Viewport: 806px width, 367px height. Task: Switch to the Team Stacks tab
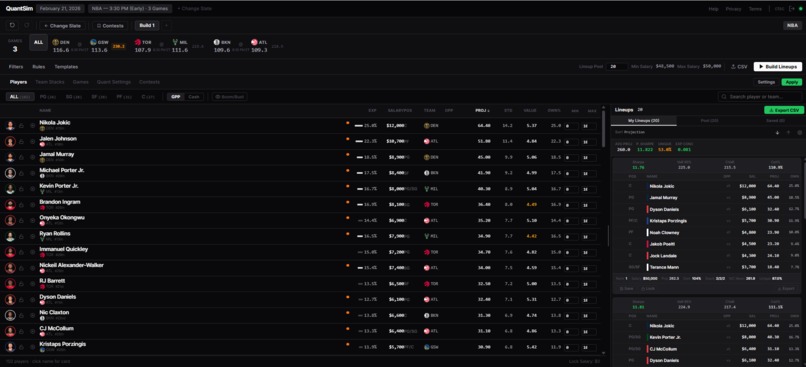click(50, 82)
